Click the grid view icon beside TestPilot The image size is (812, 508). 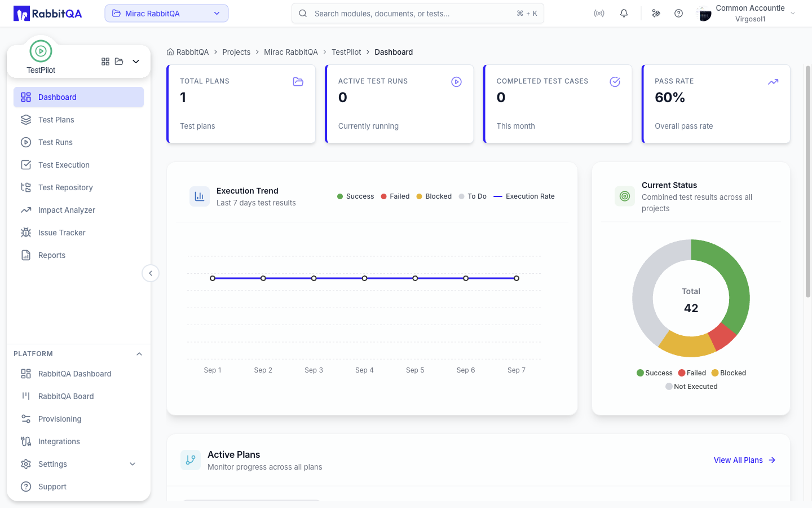[105, 62]
